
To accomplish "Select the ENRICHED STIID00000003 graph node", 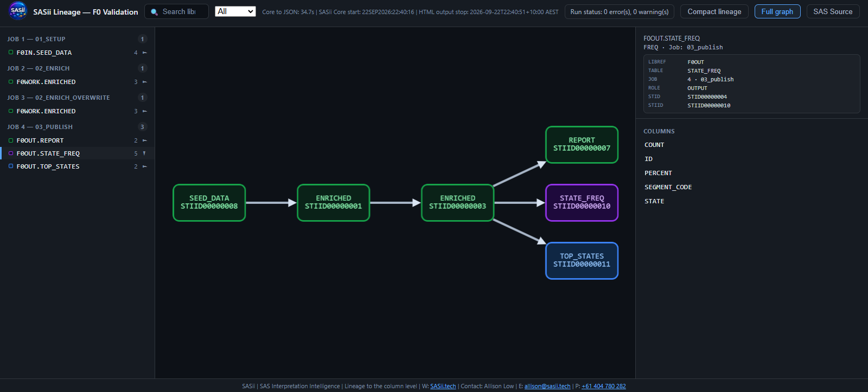I will tap(458, 203).
